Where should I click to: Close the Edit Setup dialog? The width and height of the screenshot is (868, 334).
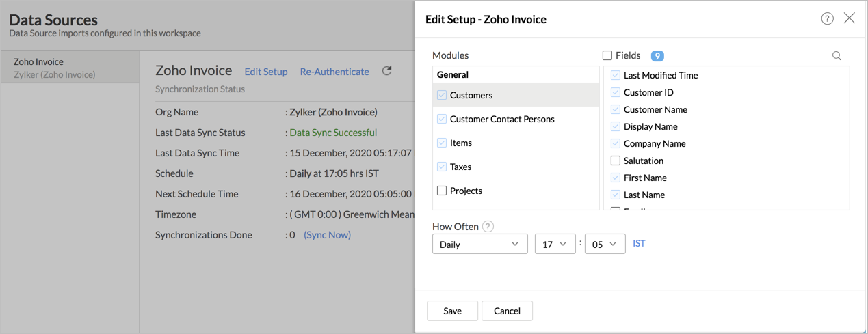(x=849, y=18)
